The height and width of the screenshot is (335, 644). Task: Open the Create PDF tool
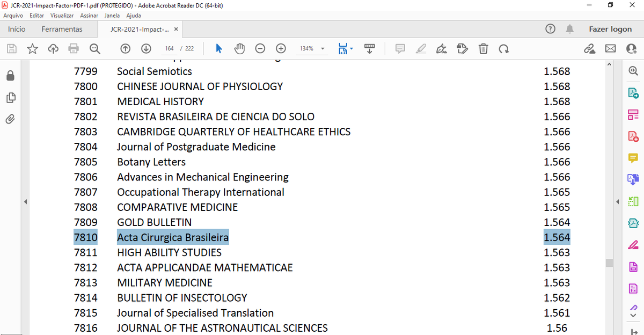tap(633, 136)
